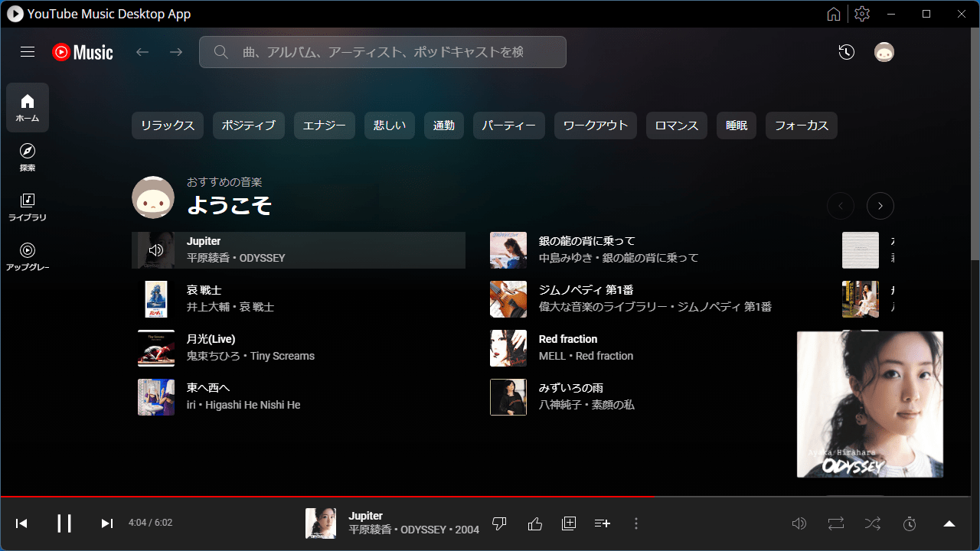Open the Tiny Screams album link
This screenshot has width=980, height=551.
tap(283, 356)
